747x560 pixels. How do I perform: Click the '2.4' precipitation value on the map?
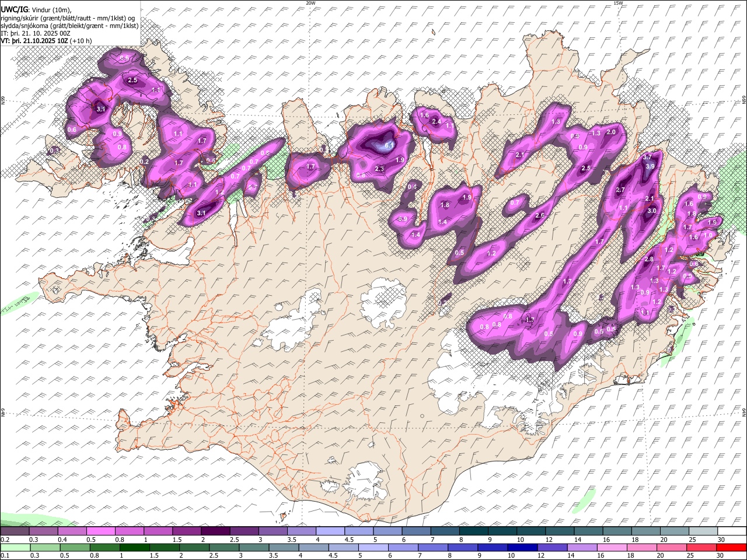[x=436, y=122]
